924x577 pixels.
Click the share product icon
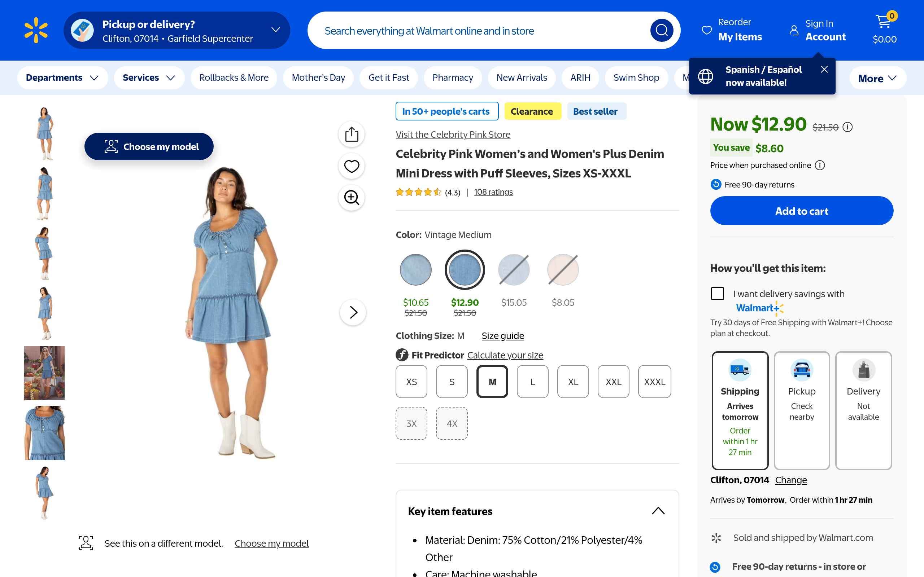[351, 134]
